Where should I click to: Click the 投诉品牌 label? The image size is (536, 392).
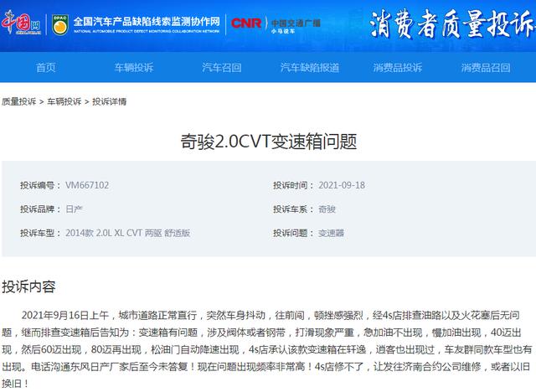[40, 209]
